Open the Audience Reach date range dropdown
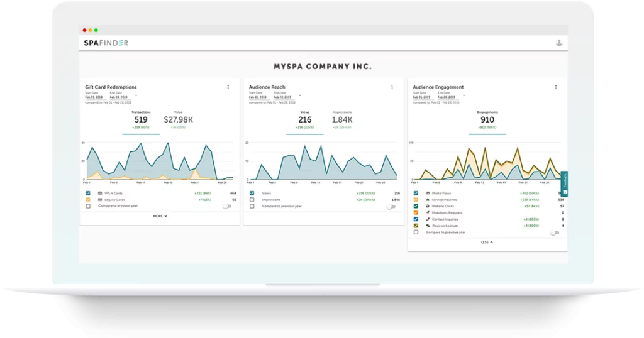Image resolution: width=644 pixels, height=338 pixels. click(x=300, y=96)
